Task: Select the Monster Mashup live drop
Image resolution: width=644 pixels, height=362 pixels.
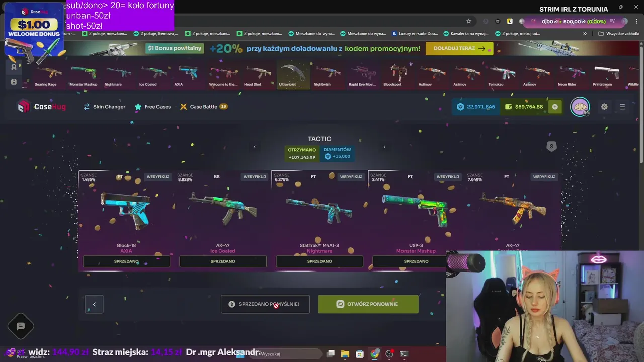Action: 83,75
